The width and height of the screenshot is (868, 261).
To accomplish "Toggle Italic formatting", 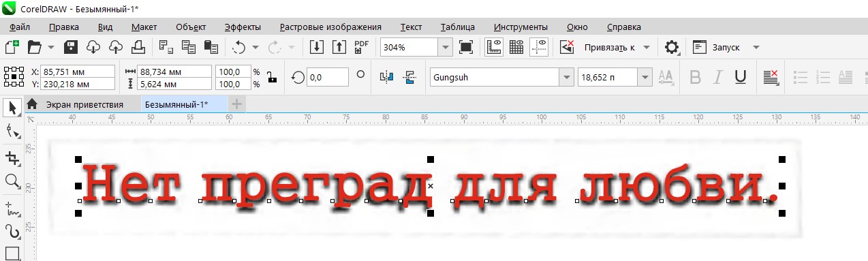I will [717, 78].
